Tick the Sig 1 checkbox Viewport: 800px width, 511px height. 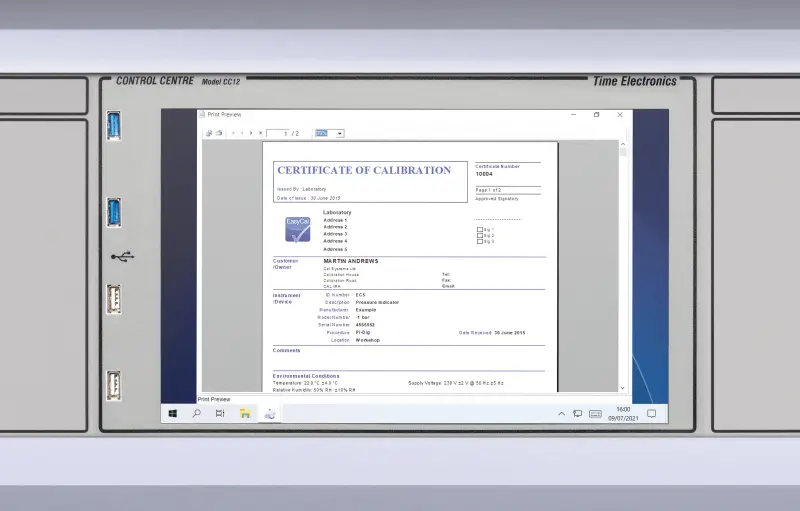(480, 229)
